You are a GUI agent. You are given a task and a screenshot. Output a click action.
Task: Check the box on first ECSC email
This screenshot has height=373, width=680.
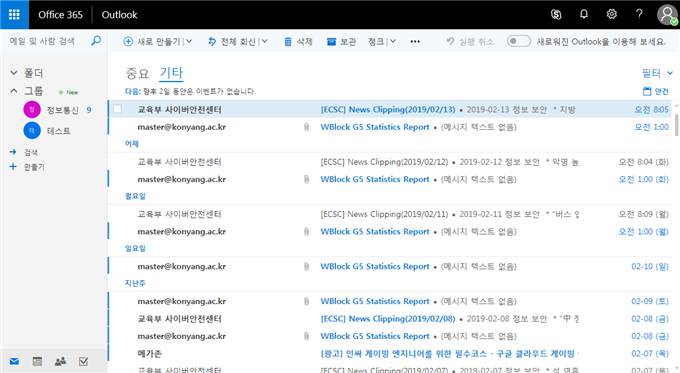coord(118,109)
